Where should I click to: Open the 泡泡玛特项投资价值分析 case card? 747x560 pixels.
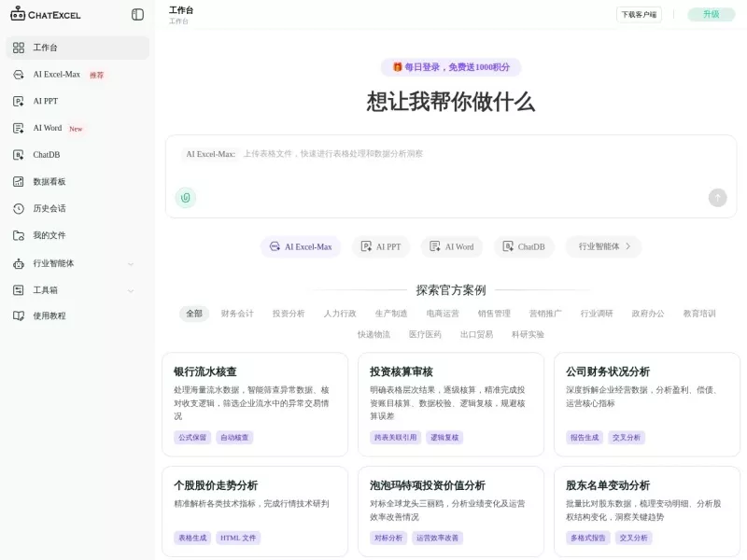point(451,511)
